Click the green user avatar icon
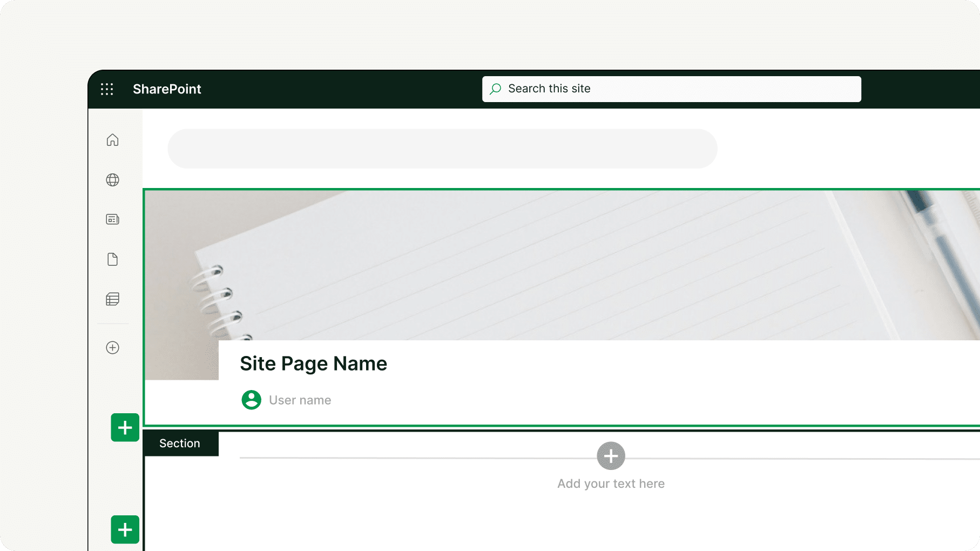Image resolution: width=980 pixels, height=551 pixels. [x=251, y=400]
